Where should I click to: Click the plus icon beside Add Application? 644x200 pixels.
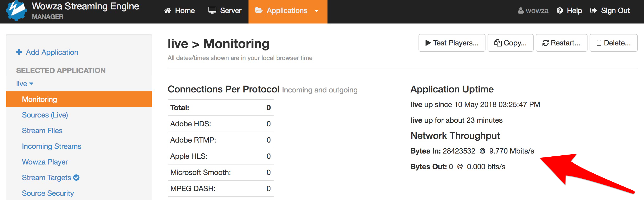[19, 52]
